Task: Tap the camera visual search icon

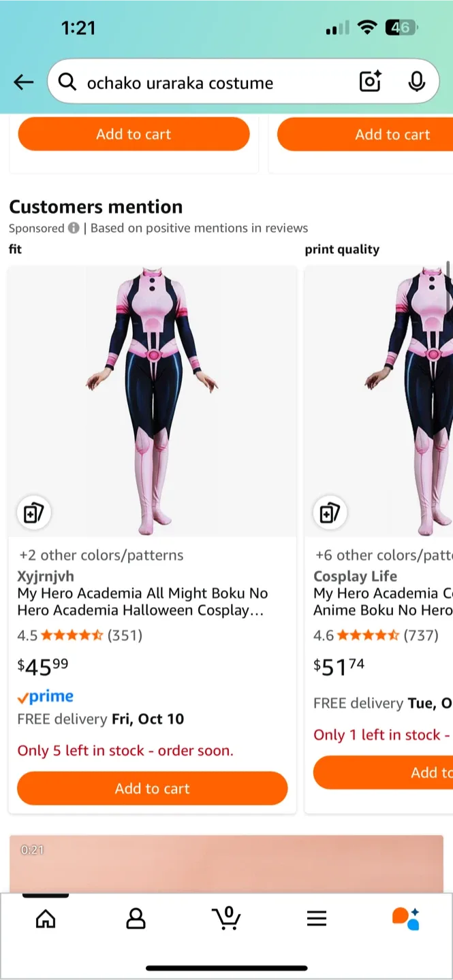Action: 369,81
